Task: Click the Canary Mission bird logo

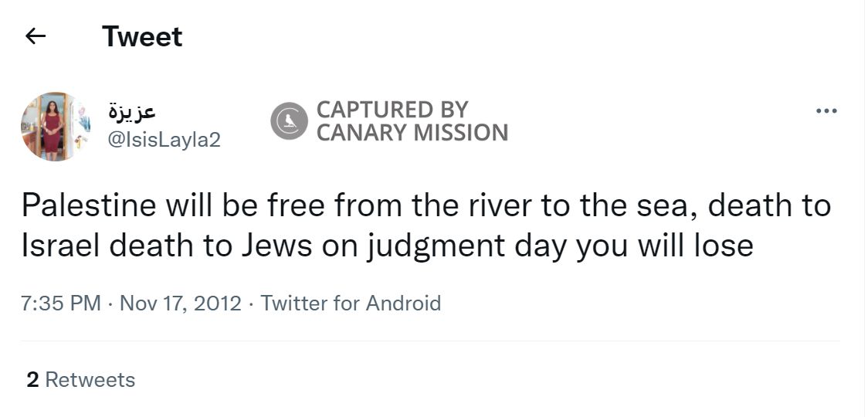Action: click(x=289, y=121)
